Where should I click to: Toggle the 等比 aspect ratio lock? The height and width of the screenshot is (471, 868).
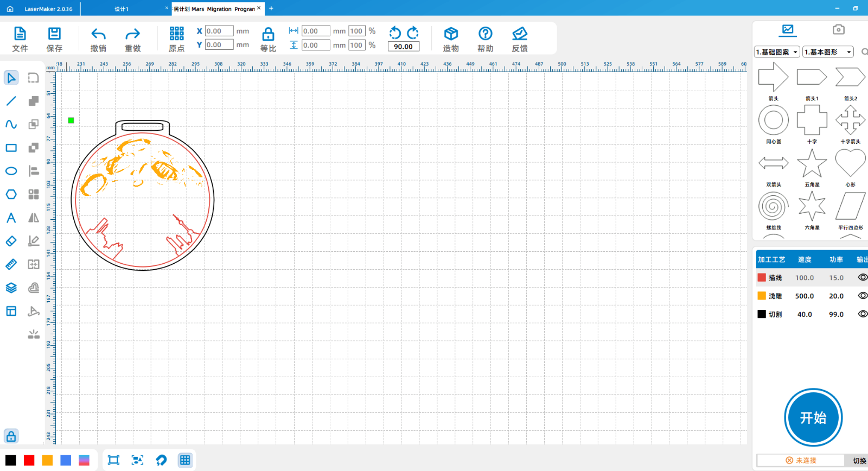pyautogui.click(x=268, y=40)
